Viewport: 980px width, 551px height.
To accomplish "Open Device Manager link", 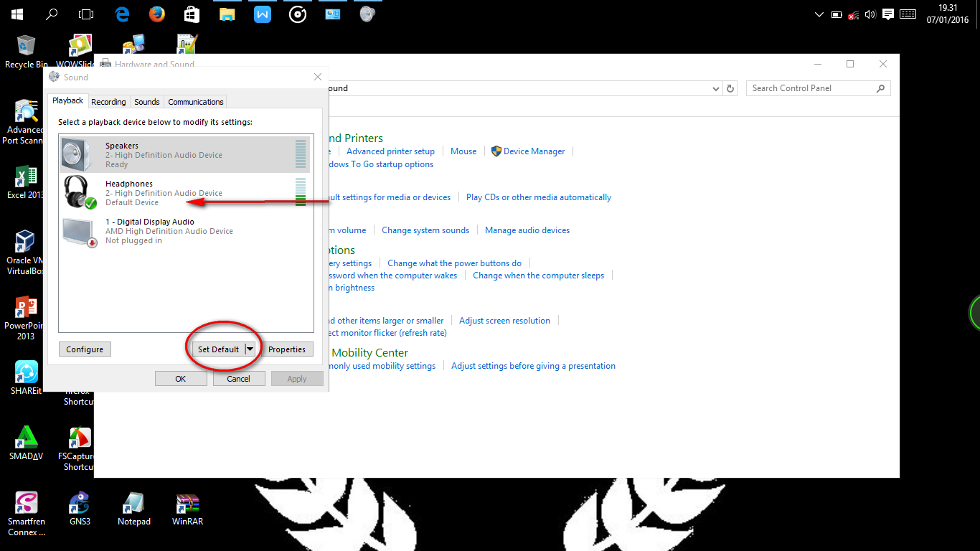I will coord(534,151).
